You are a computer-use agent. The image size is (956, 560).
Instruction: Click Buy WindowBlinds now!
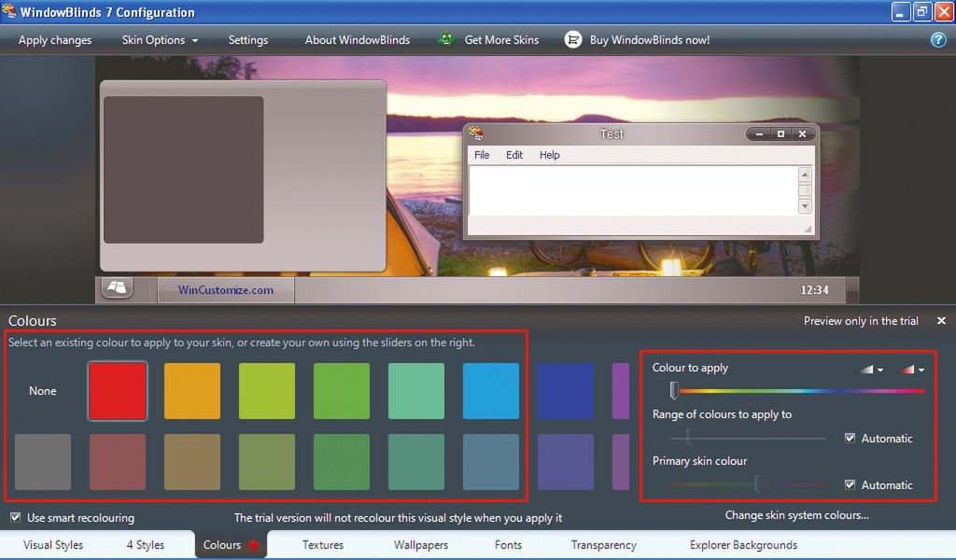(x=650, y=40)
